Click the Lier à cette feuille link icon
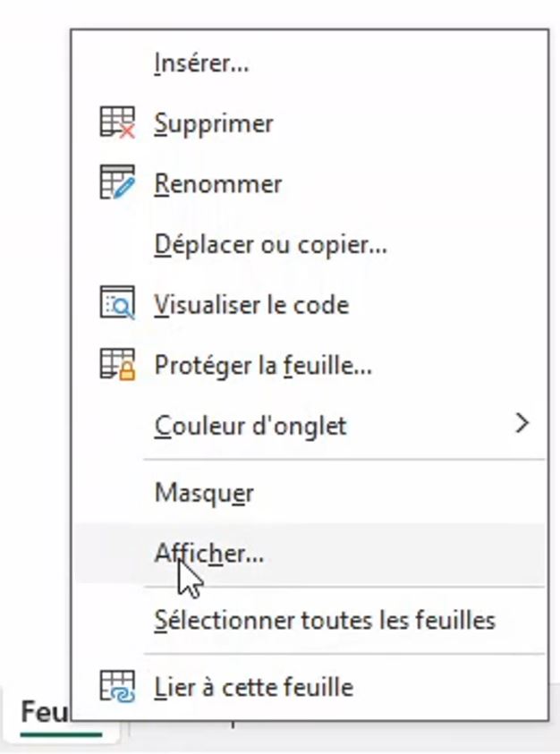560x754 pixels. (x=117, y=687)
